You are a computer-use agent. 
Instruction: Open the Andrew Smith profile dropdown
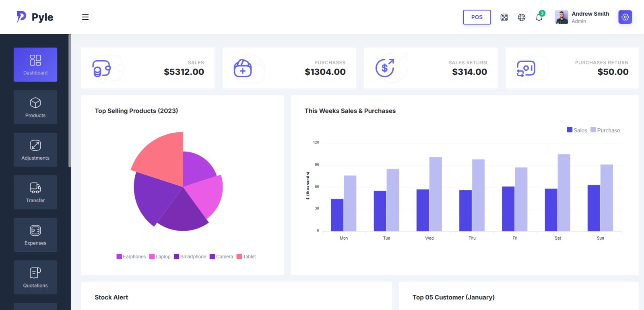pyautogui.click(x=582, y=17)
